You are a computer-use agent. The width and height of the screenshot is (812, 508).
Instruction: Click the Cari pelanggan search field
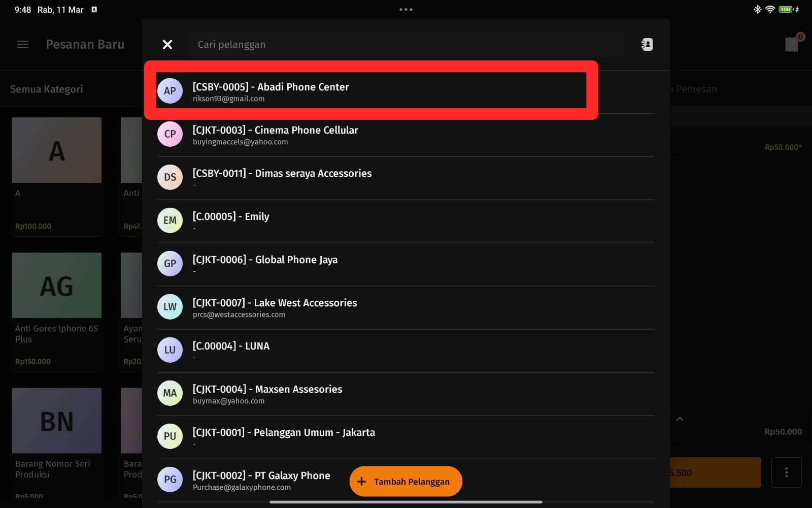coord(406,45)
